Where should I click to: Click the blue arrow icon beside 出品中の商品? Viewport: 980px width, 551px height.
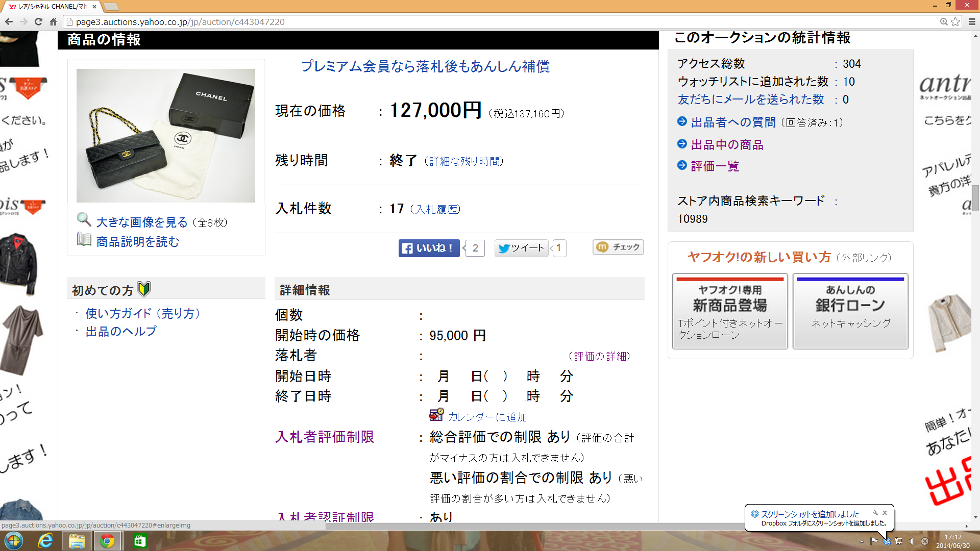click(x=682, y=144)
